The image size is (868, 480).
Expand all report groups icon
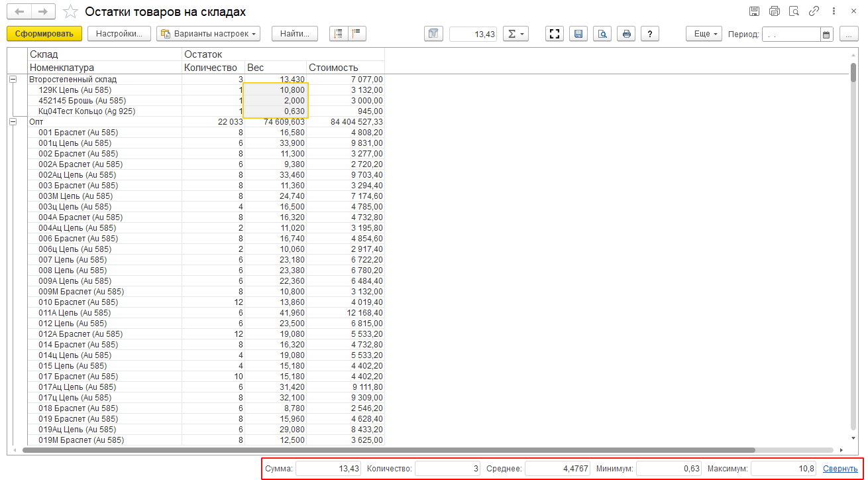[x=339, y=34]
